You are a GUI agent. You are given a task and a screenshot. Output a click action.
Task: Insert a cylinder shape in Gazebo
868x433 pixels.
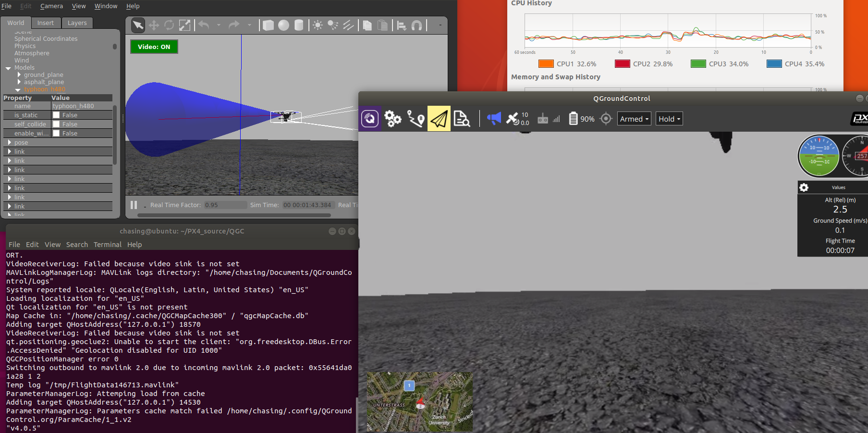299,25
